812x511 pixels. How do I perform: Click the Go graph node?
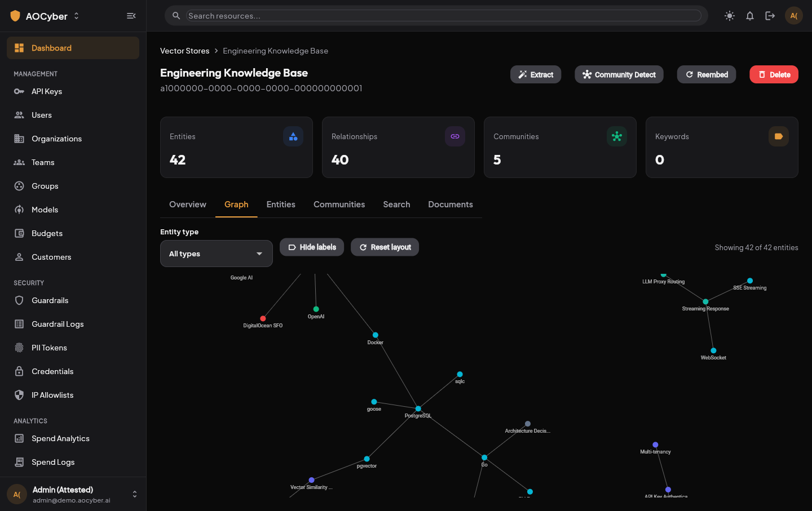484,457
